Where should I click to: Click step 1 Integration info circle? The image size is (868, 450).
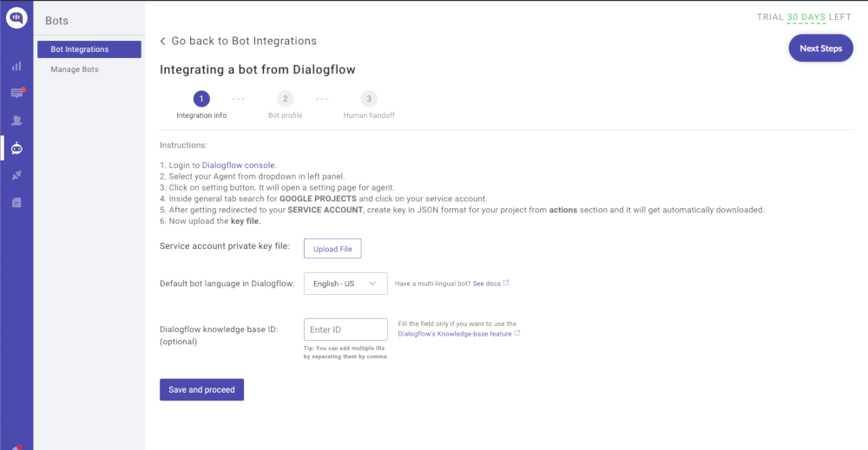(201, 98)
